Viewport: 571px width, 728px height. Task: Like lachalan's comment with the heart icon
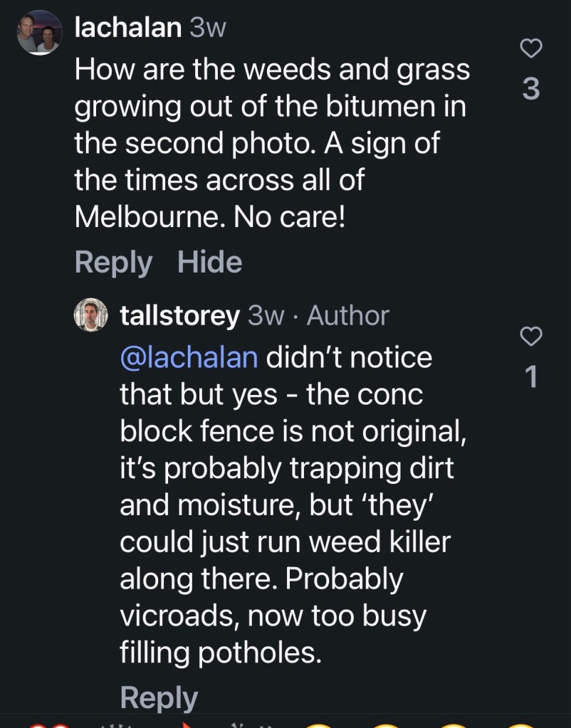click(531, 48)
